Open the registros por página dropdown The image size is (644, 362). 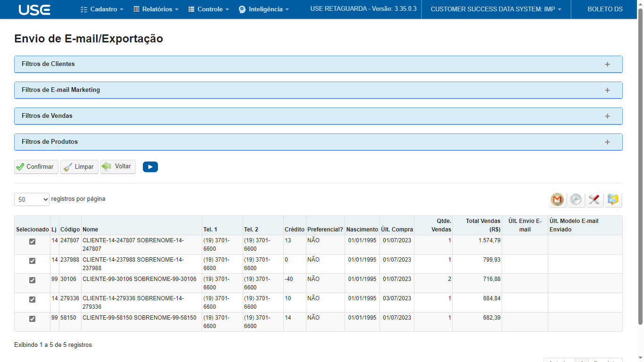(x=32, y=199)
